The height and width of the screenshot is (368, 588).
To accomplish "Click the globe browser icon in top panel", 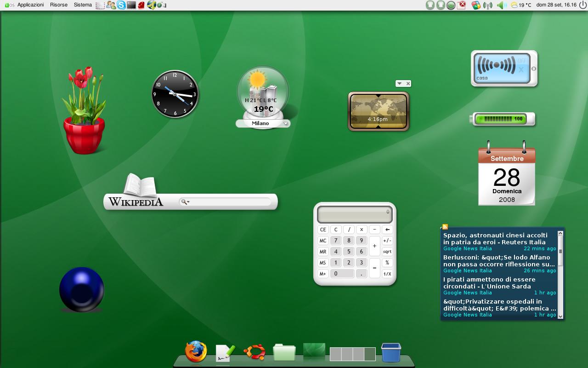I will click(x=152, y=5).
